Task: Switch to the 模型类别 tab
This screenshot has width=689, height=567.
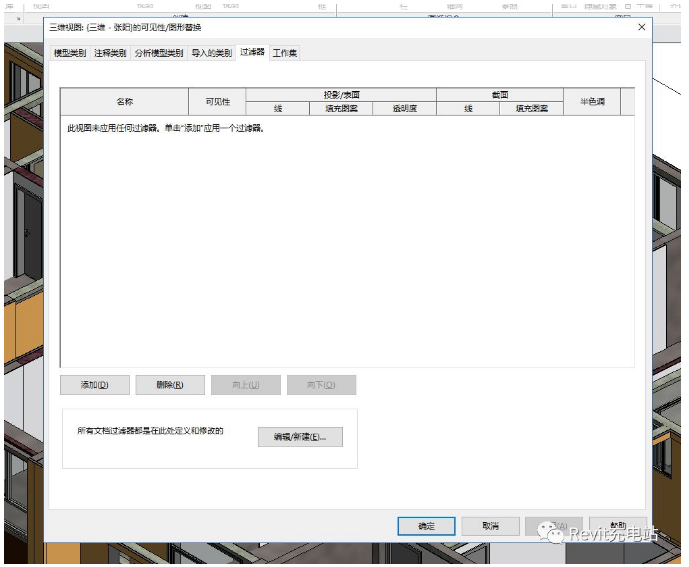Action: (70, 53)
